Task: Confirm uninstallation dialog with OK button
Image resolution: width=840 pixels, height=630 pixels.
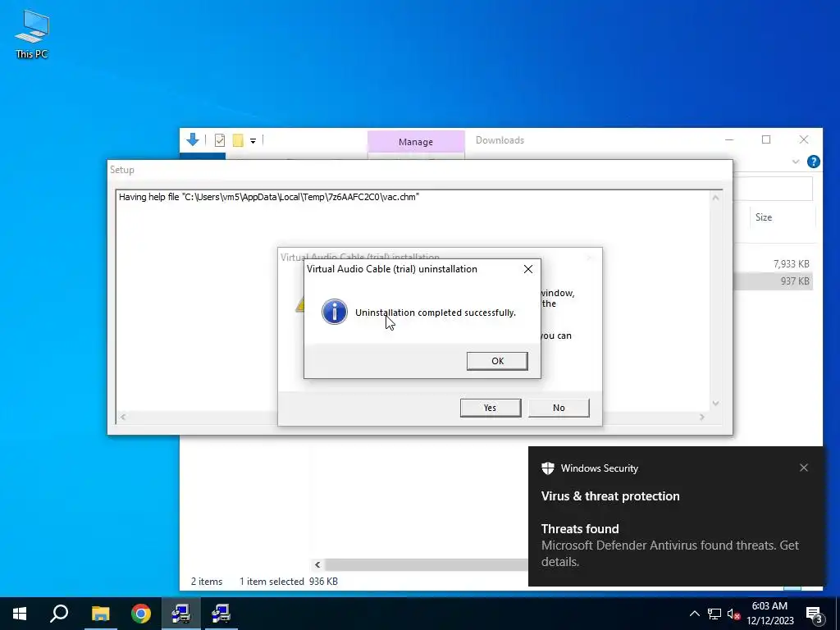Action: coord(497,361)
